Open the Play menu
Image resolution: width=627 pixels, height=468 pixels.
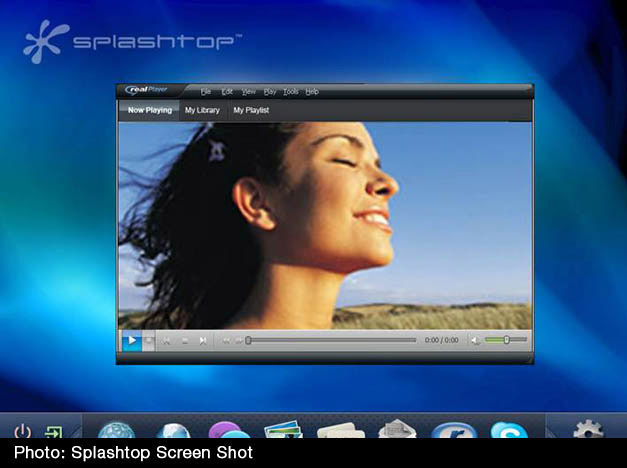click(269, 91)
